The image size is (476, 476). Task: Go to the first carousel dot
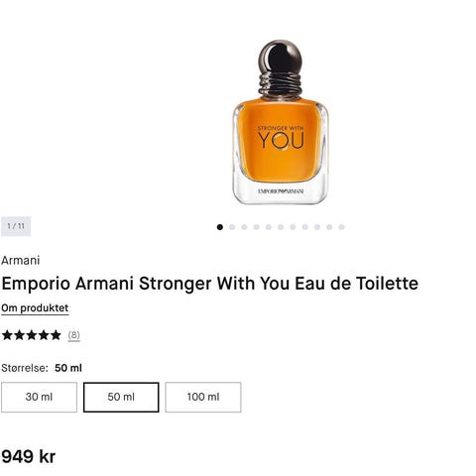point(220,227)
